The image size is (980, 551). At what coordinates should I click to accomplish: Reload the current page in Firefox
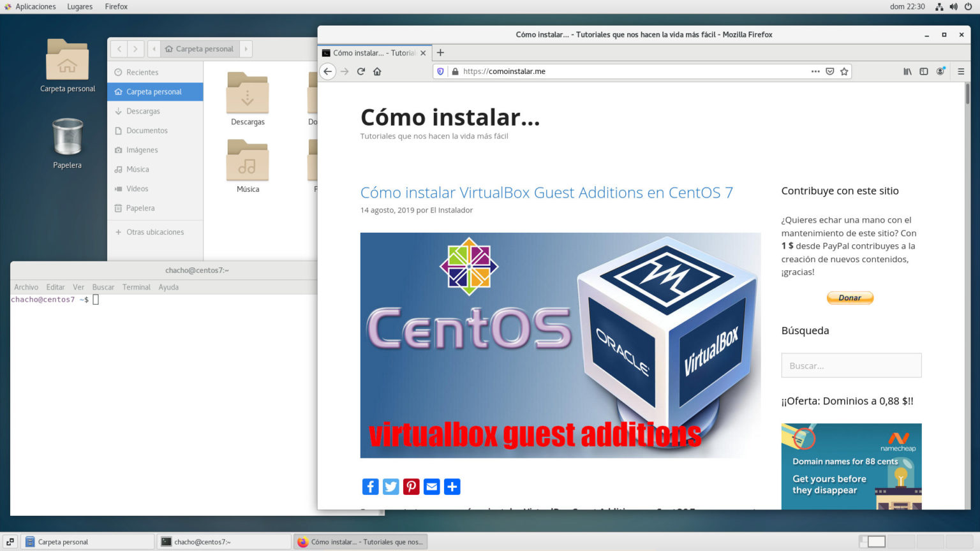[x=360, y=71]
